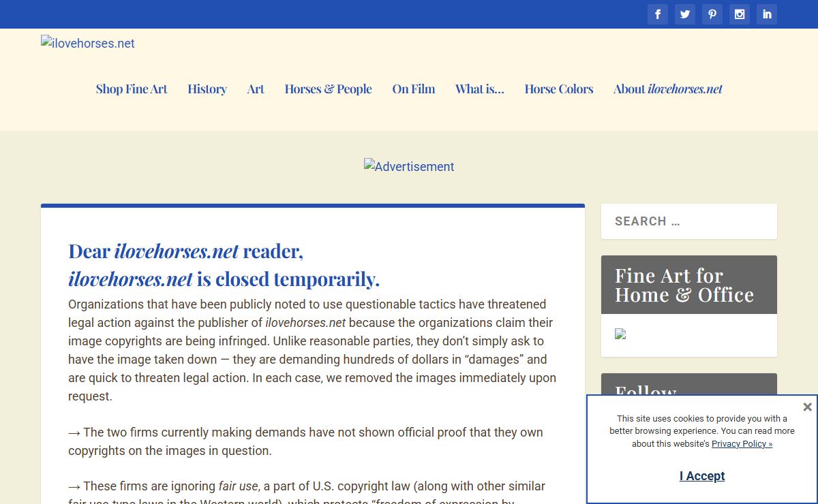This screenshot has height=504, width=818.
Task: Open the Horse Colors menu item
Action: click(x=559, y=89)
